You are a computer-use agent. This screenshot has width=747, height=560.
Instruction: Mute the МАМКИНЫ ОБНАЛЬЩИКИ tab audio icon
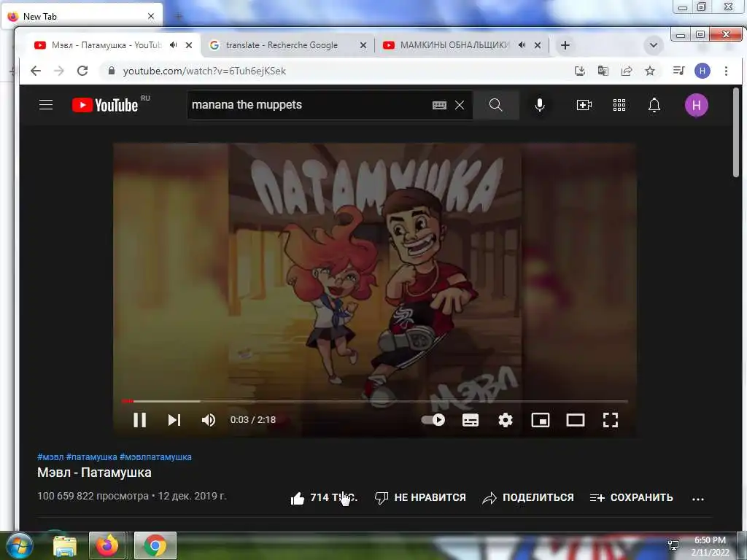pos(522,44)
